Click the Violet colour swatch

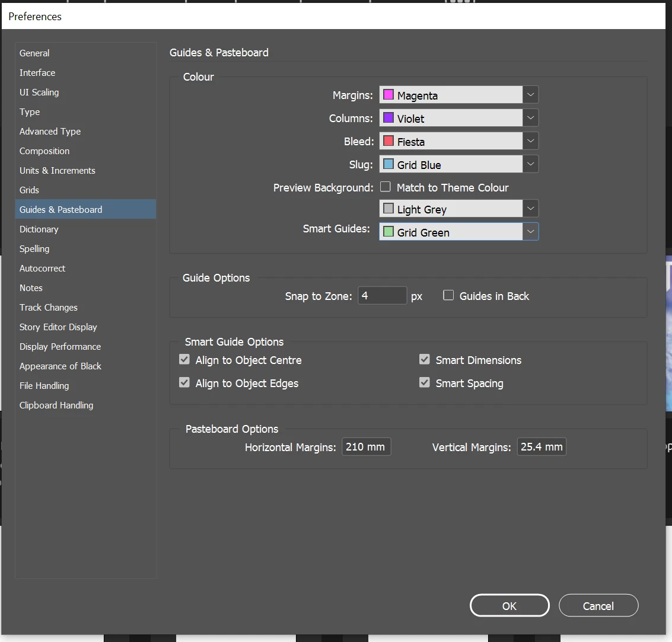(x=388, y=118)
